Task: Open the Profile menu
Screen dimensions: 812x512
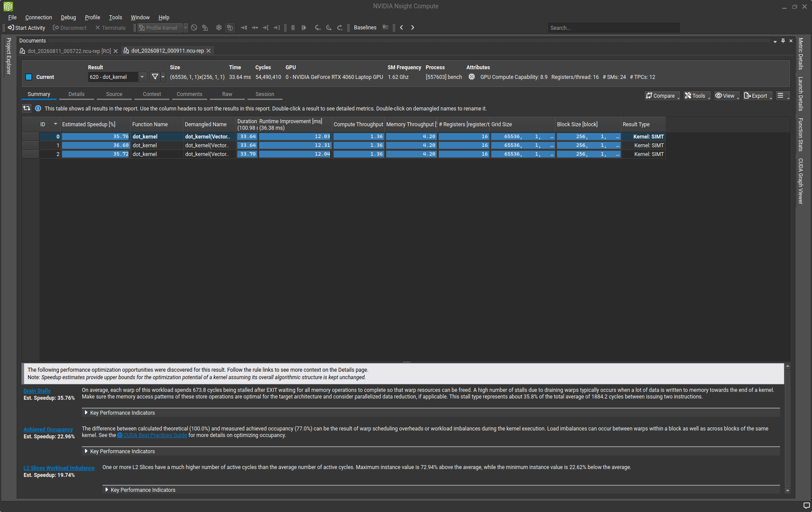Action: (92, 18)
